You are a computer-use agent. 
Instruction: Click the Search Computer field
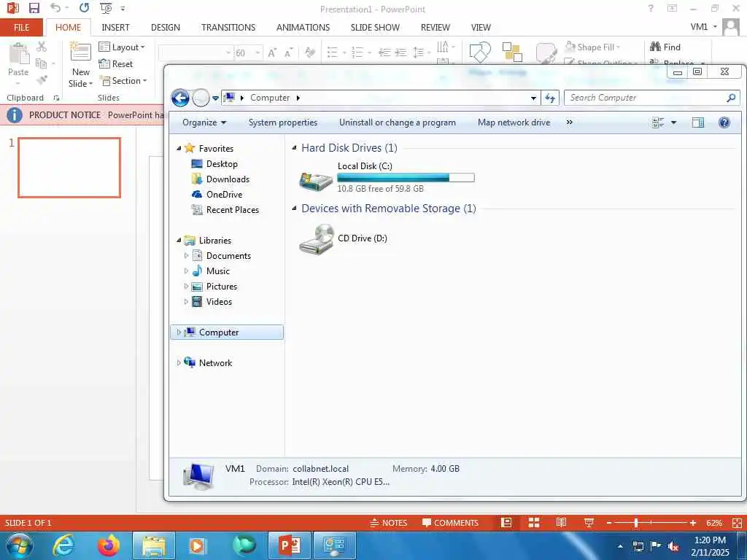pos(652,98)
